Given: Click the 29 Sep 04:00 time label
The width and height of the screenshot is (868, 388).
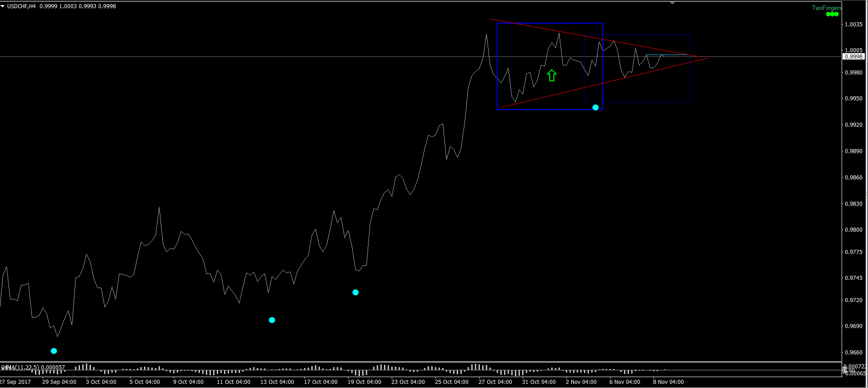Looking at the screenshot, I should point(59,382).
